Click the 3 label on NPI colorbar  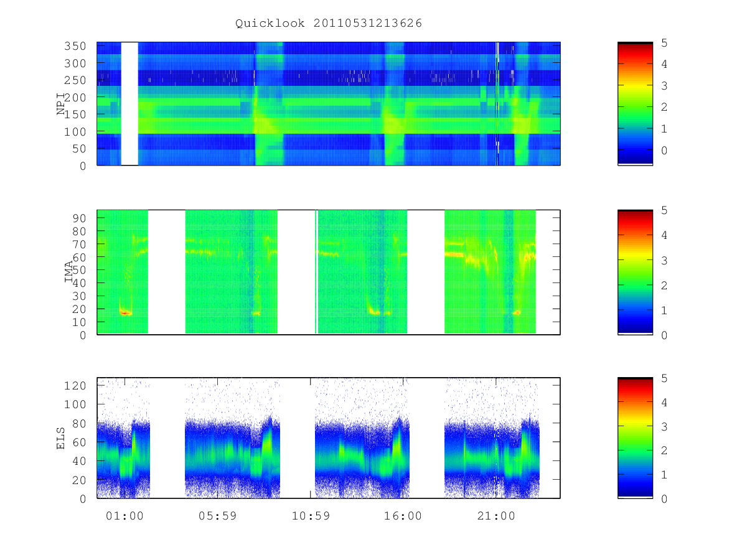[x=665, y=85]
